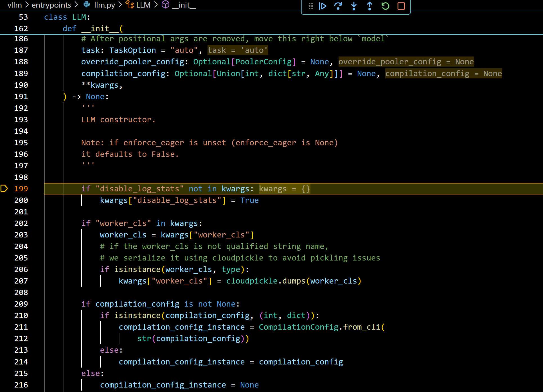543x392 pixels.
Task: Click the Step Out debug arrow
Action: [369, 6]
